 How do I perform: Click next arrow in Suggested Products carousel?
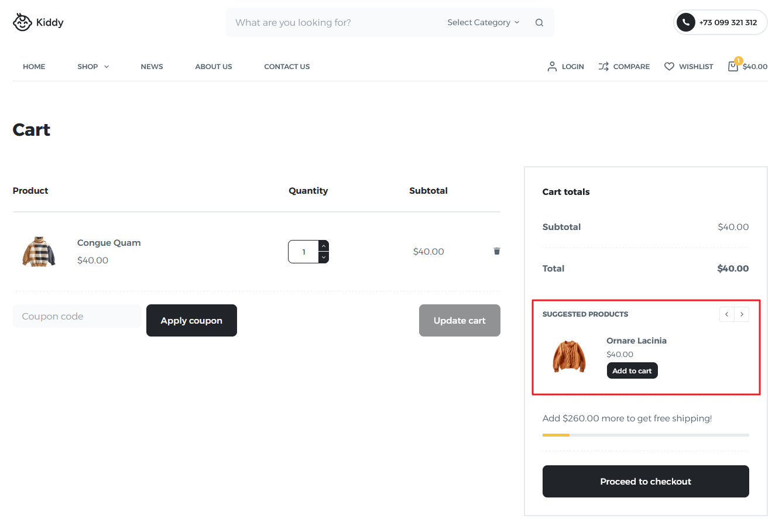point(742,314)
